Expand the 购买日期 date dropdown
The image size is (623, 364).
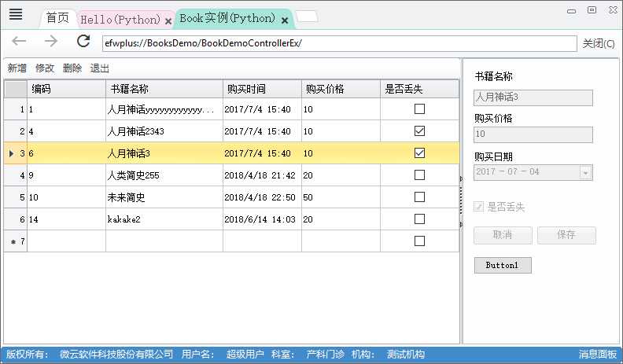[585, 172]
